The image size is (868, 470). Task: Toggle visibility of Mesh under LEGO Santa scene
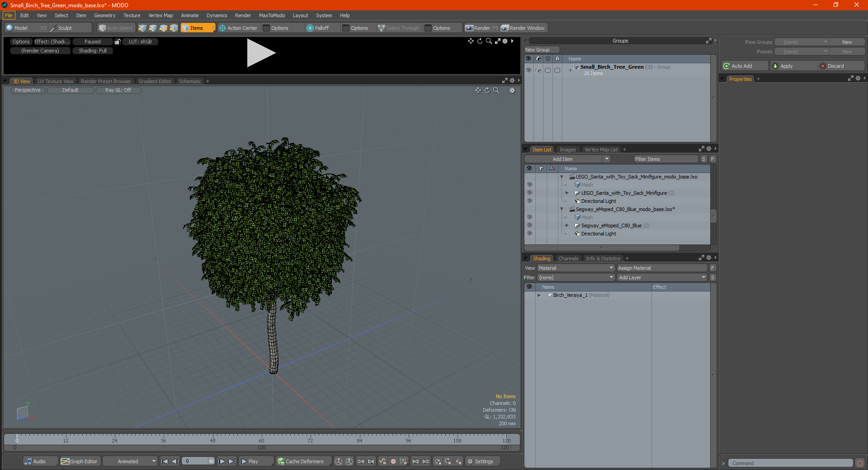(x=529, y=185)
